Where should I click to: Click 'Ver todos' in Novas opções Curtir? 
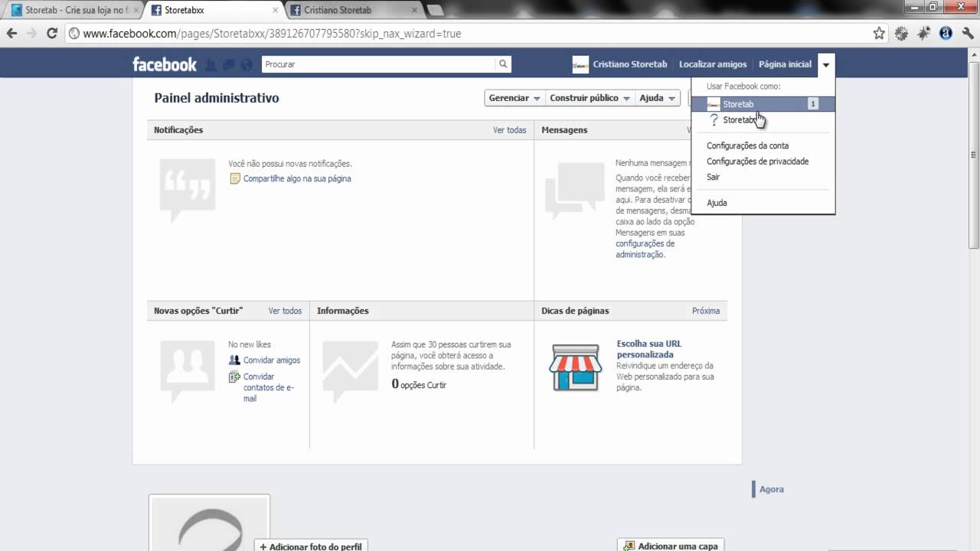pos(285,311)
